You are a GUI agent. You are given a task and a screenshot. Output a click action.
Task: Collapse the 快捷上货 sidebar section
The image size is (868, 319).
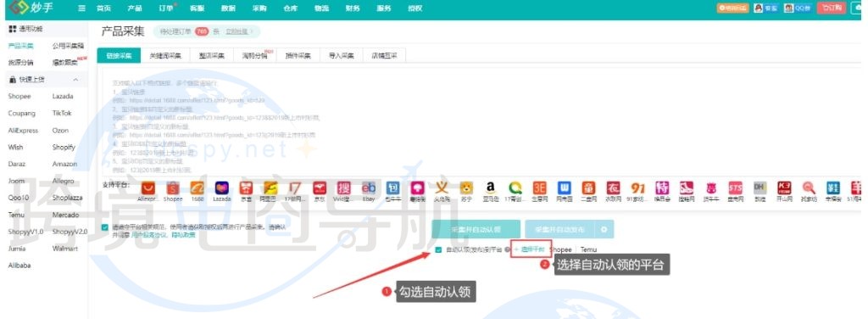(x=75, y=80)
